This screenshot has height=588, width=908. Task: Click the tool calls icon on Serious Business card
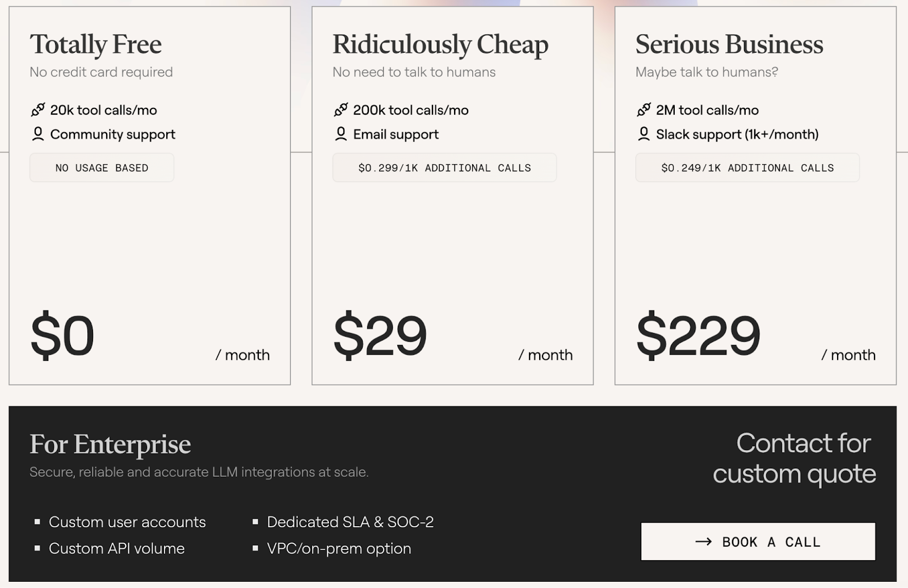644,110
